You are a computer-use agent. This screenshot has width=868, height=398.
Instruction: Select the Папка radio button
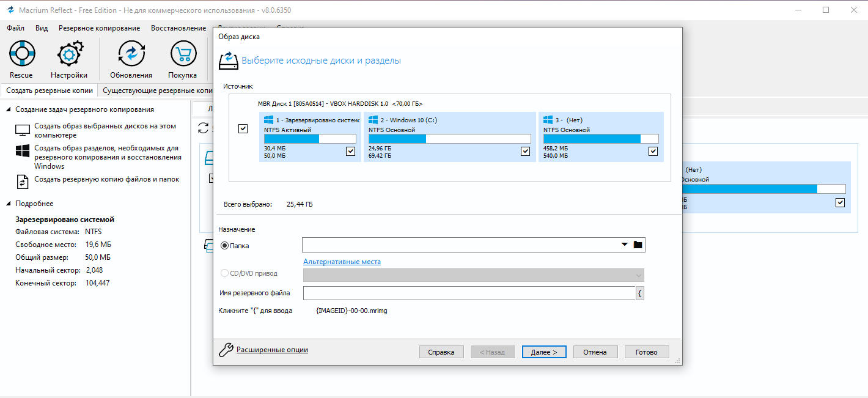point(224,245)
